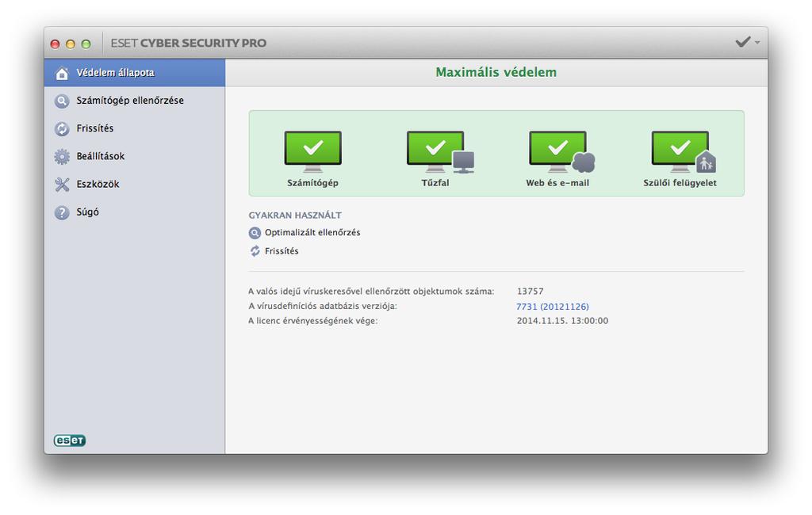Click the 'A licenc érvényességének vége' label
This screenshot has width=812, height=515.
pos(312,321)
